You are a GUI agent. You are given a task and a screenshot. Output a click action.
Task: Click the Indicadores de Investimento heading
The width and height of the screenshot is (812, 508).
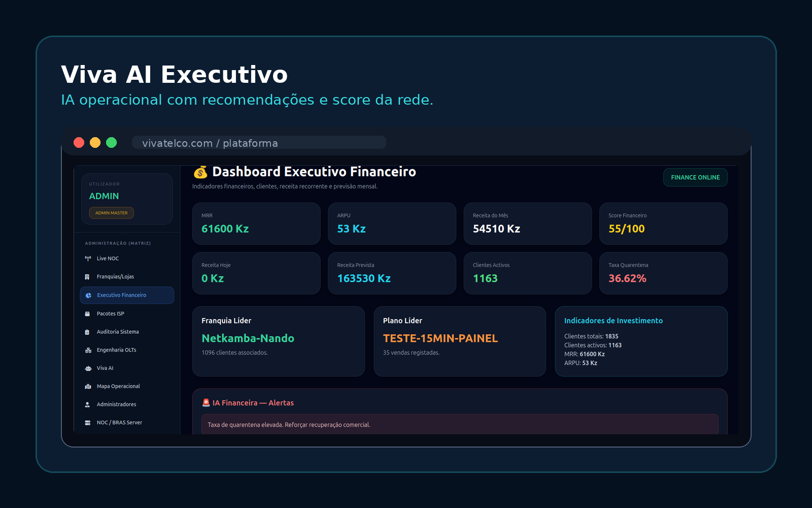coord(614,321)
